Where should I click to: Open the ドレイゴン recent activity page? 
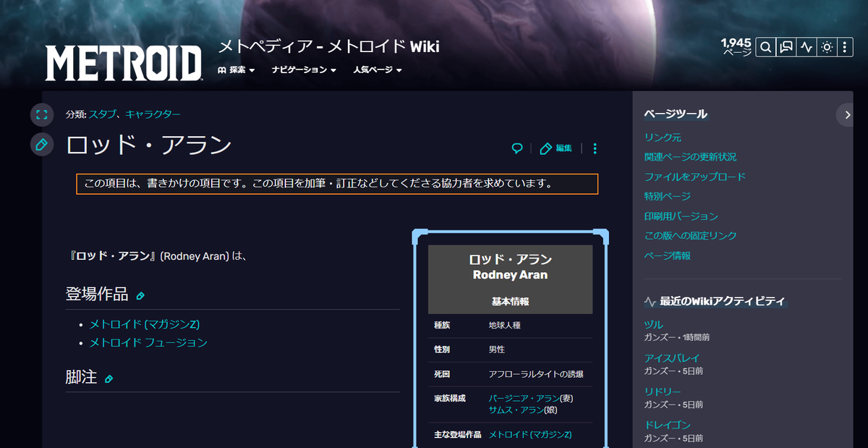667,425
